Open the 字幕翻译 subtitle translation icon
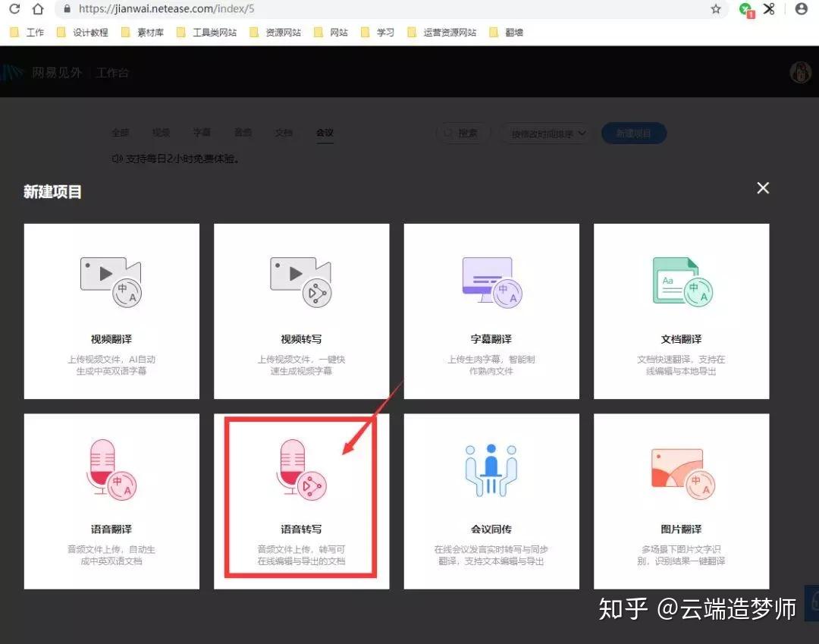This screenshot has width=819, height=644. [491, 281]
